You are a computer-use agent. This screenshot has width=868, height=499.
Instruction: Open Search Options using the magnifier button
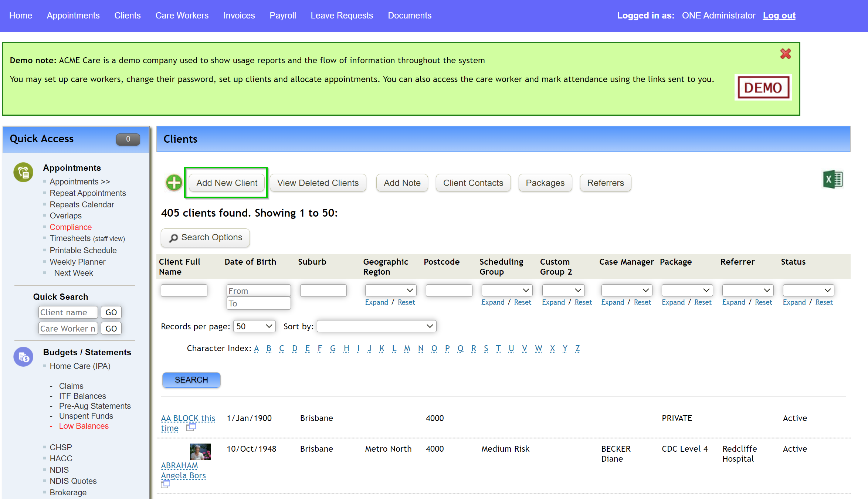[x=205, y=238]
